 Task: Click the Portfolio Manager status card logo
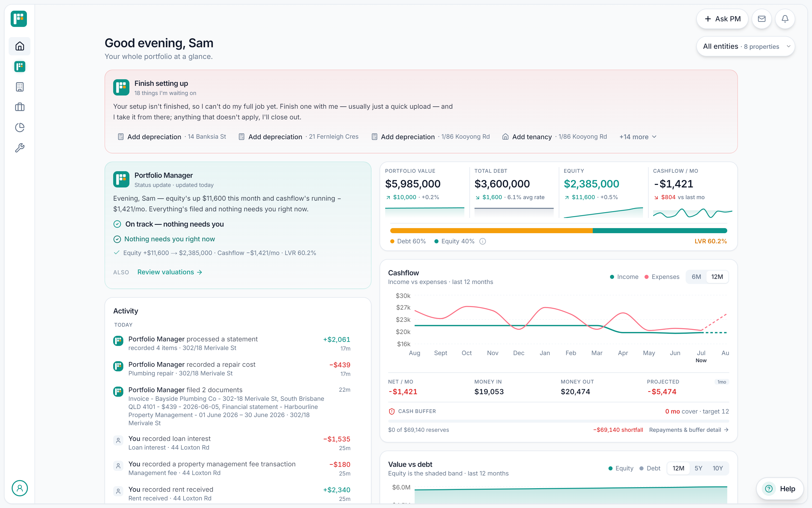coord(121,179)
